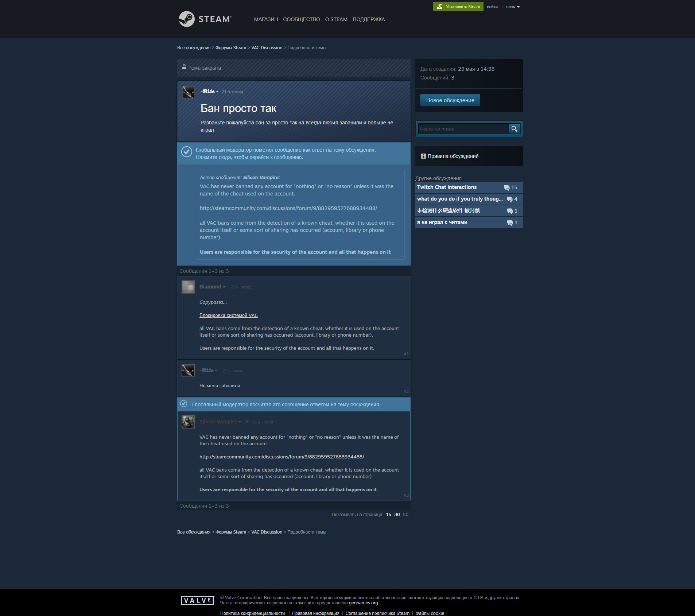Click top breadcrumb Все обсуждения
Viewport: 695px width, 616px height.
(194, 48)
